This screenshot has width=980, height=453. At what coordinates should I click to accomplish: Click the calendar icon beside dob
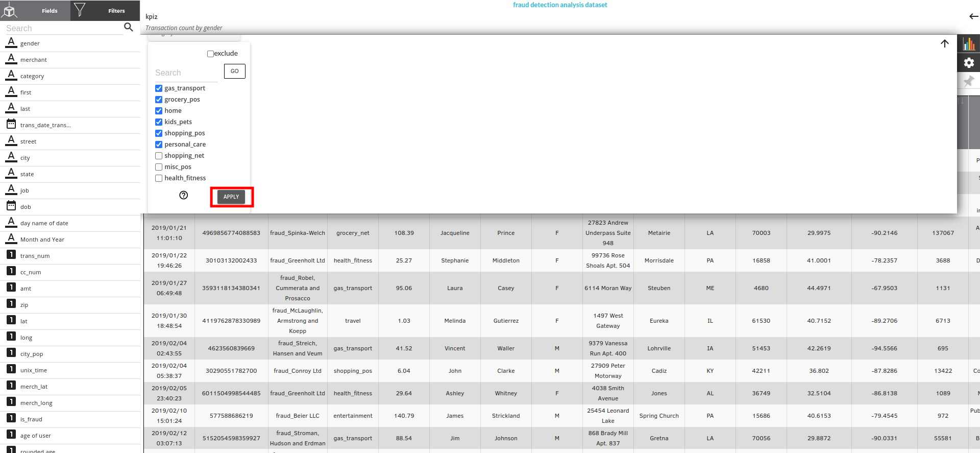click(11, 206)
